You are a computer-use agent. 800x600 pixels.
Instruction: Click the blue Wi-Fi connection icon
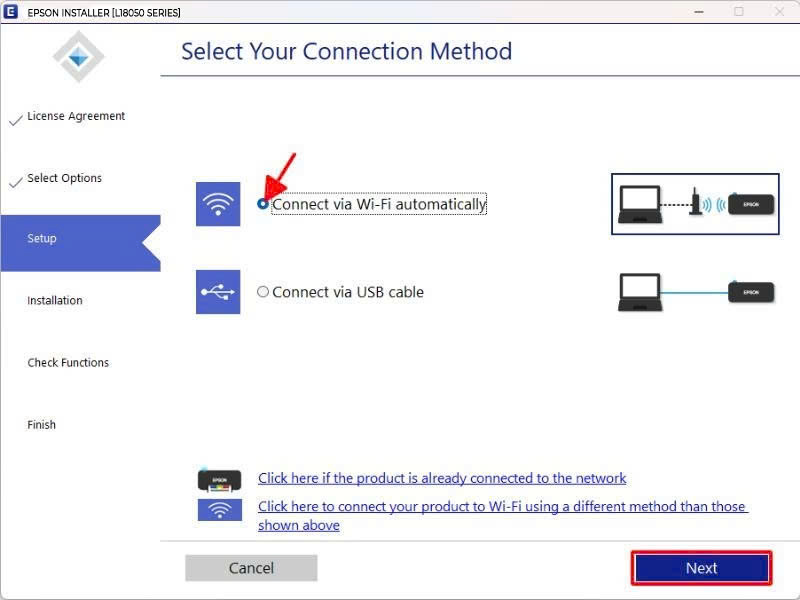tap(218, 204)
